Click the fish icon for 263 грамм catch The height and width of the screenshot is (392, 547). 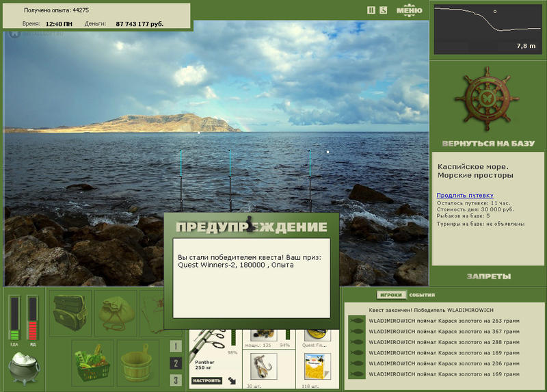coord(356,321)
